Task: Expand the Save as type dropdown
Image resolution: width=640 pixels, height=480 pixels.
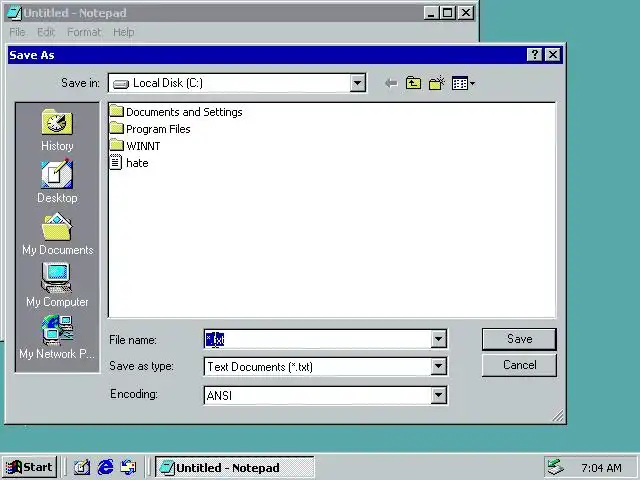Action: pyautogui.click(x=438, y=366)
